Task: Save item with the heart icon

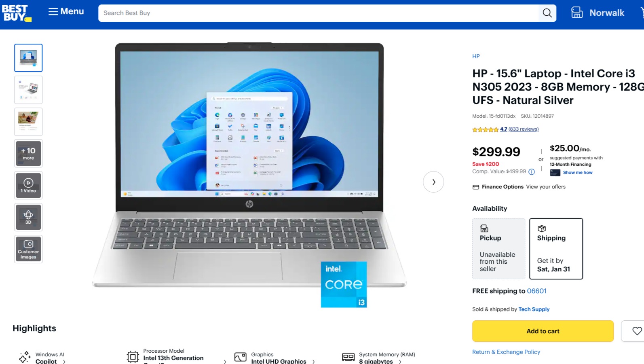Action: pyautogui.click(x=637, y=331)
